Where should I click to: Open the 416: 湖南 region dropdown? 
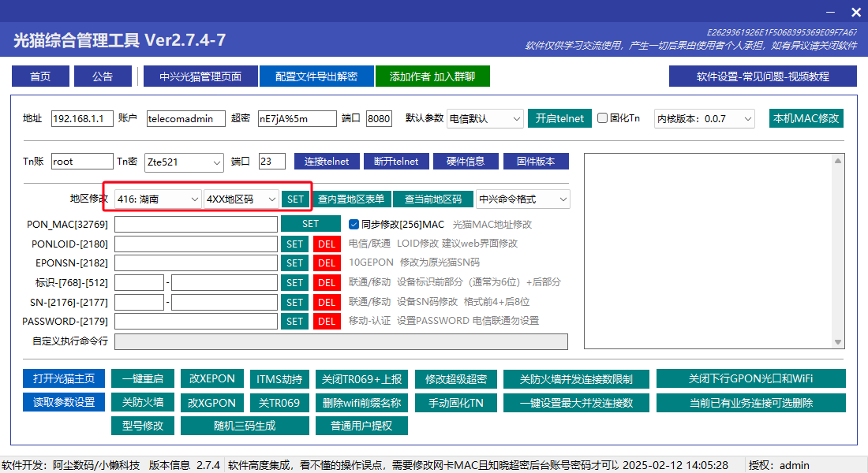[x=157, y=199]
